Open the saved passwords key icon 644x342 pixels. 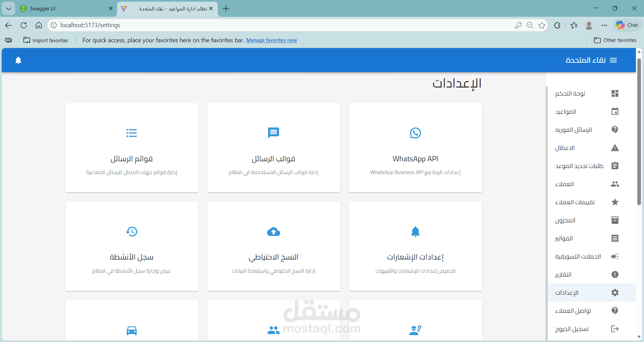click(x=518, y=25)
